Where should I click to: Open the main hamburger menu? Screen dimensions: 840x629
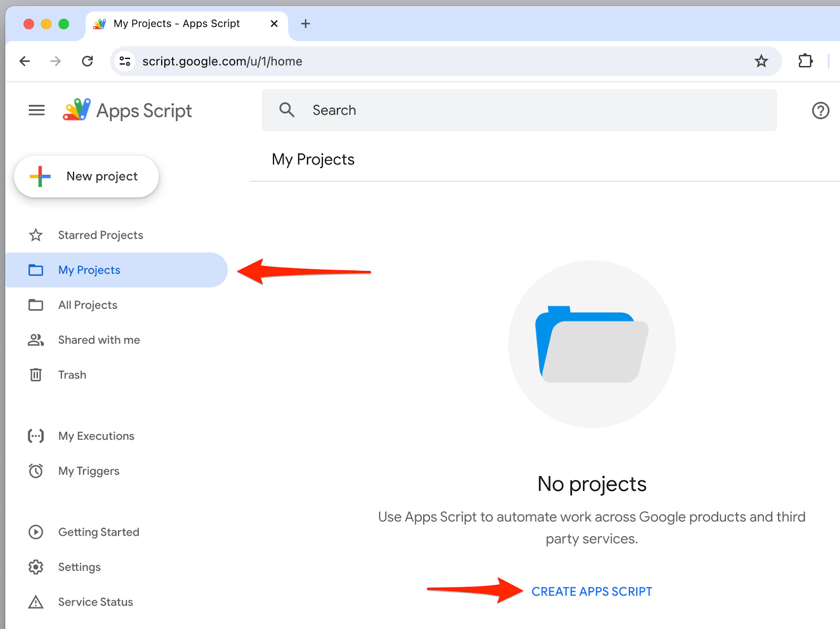36,110
